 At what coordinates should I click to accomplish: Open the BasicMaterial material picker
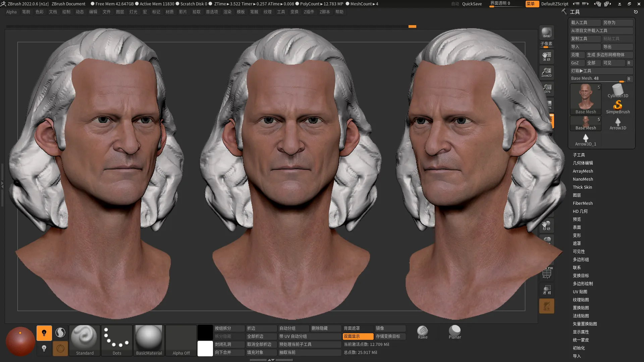[149, 340]
